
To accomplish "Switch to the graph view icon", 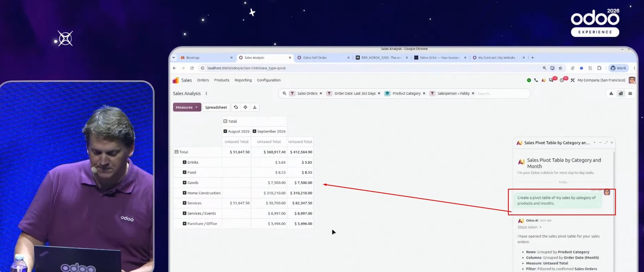I will [x=611, y=93].
